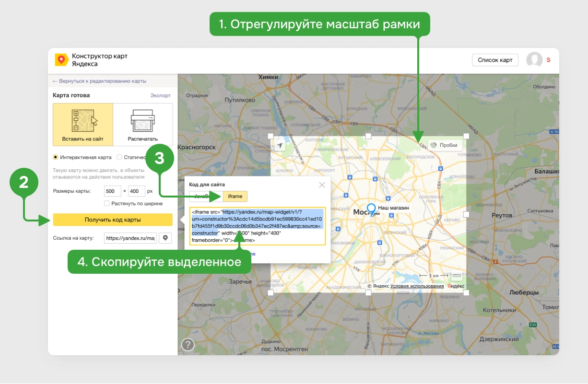The width and height of the screenshot is (588, 384).
Task: Select the 'Распечатать' printer tile
Action: click(143, 125)
